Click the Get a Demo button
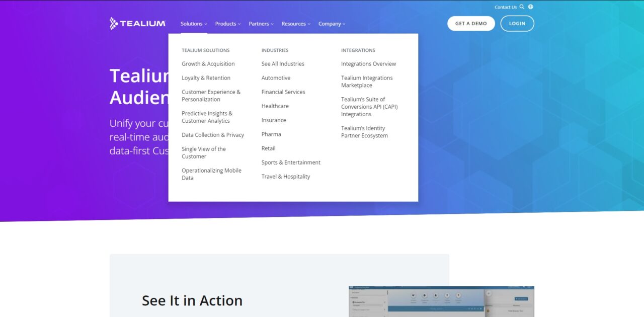 (x=471, y=24)
